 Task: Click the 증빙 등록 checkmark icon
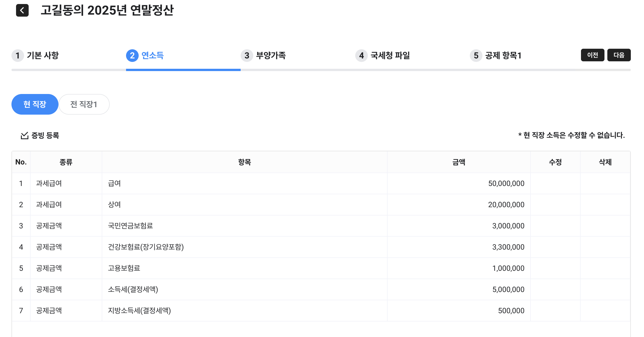[x=25, y=136]
